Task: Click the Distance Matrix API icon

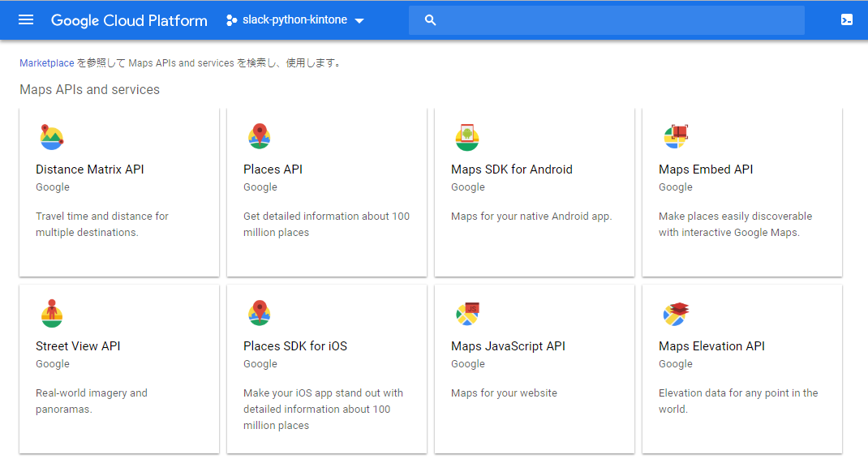Action: click(51, 137)
